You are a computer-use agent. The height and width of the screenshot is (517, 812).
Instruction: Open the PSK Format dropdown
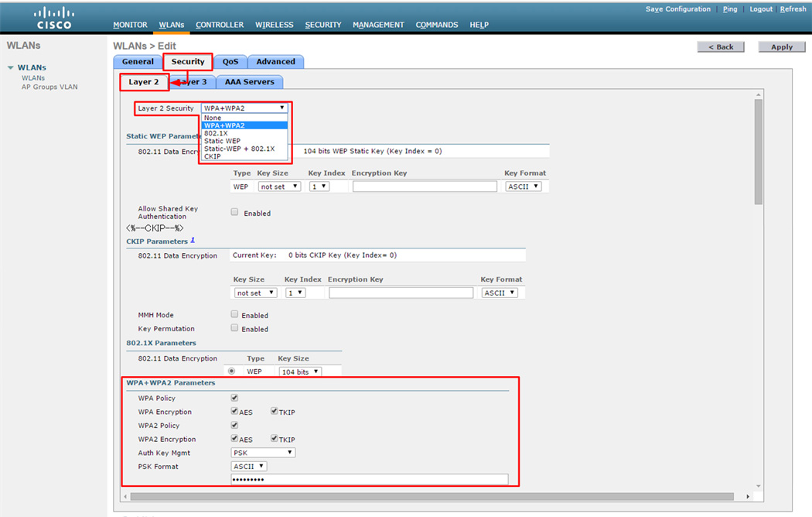[x=249, y=467]
